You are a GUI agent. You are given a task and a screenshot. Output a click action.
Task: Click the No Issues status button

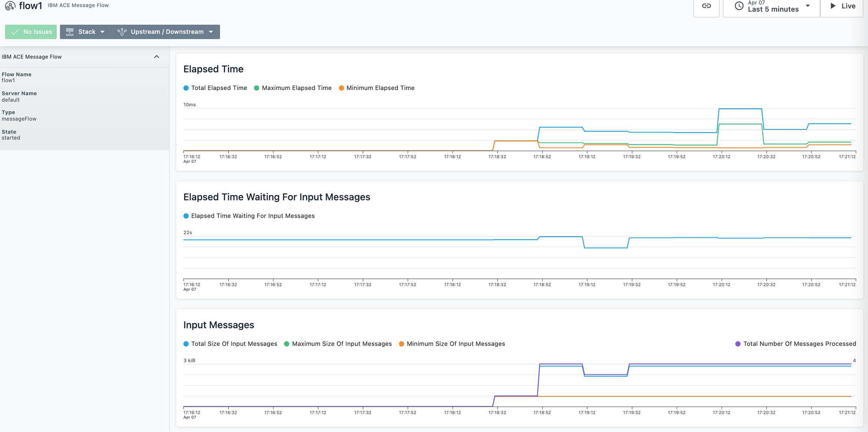31,32
